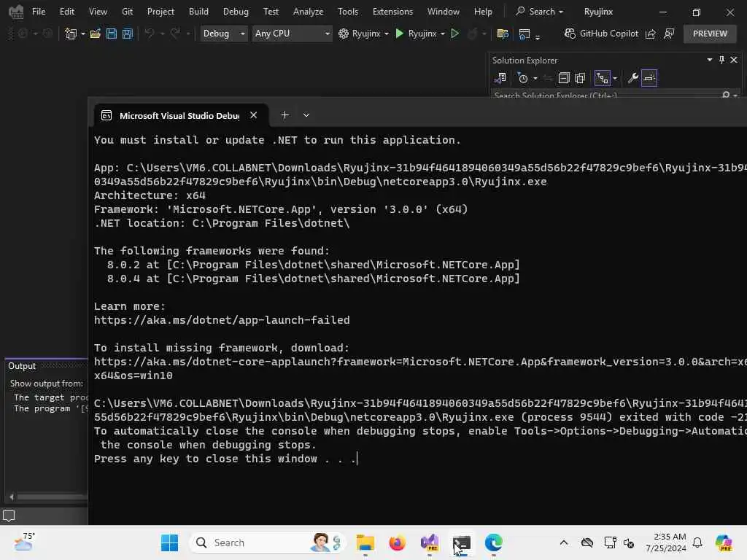Click the PREVIEW button
Image resolution: width=747 pixels, height=560 pixels.
(710, 34)
